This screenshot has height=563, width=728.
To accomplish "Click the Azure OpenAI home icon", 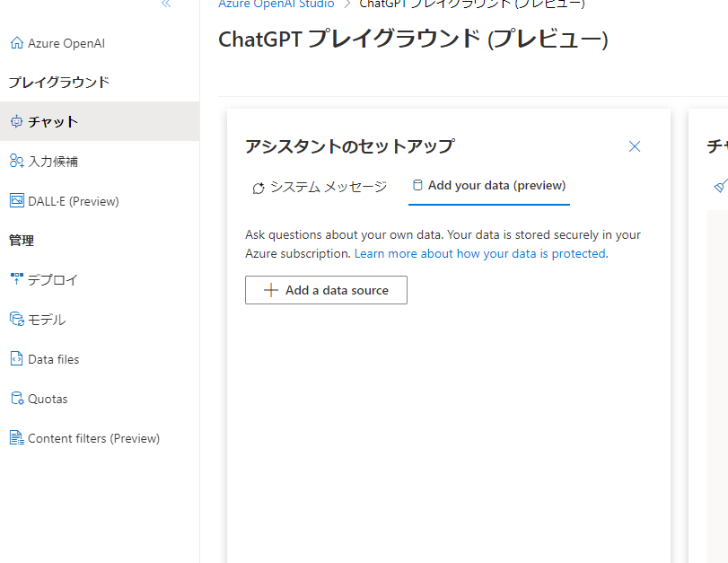I will (17, 43).
